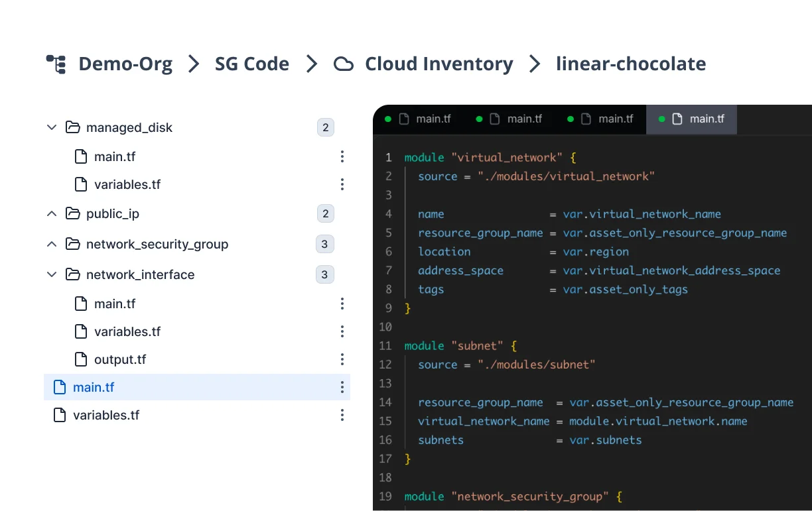This screenshot has width=812, height=511.
Task: Collapse the managed_disk folder chevron
Action: [52, 127]
